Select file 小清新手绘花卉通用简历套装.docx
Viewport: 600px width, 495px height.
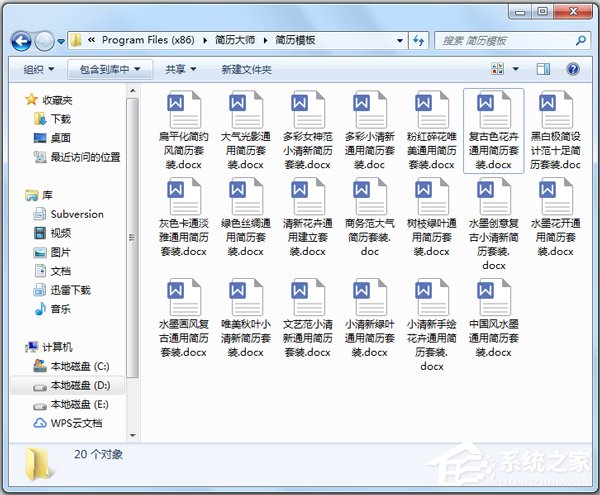pyautogui.click(x=432, y=325)
